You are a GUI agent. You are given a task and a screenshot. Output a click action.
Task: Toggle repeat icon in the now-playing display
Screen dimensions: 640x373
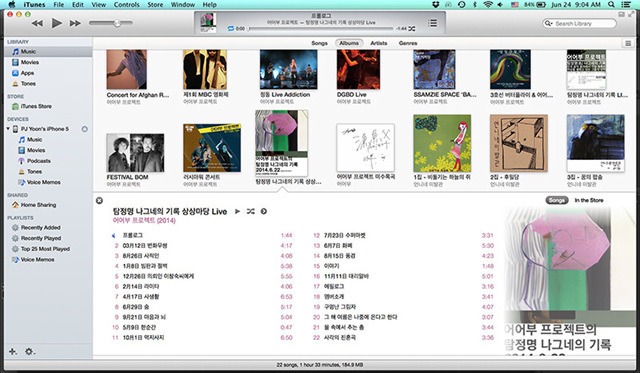tap(231, 29)
